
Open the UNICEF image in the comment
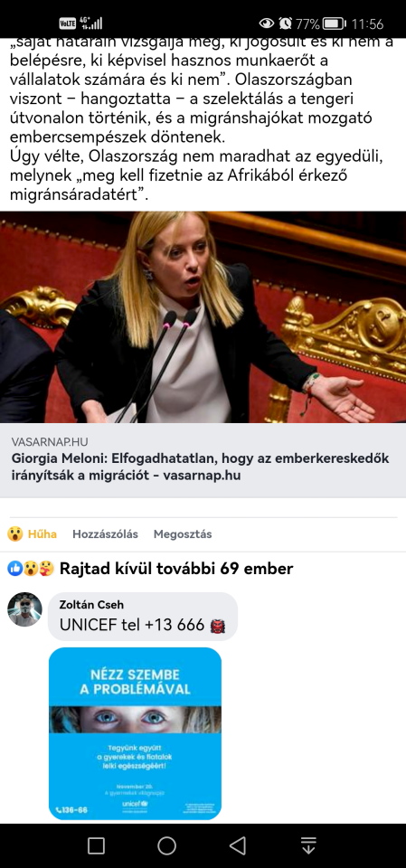tap(135, 733)
